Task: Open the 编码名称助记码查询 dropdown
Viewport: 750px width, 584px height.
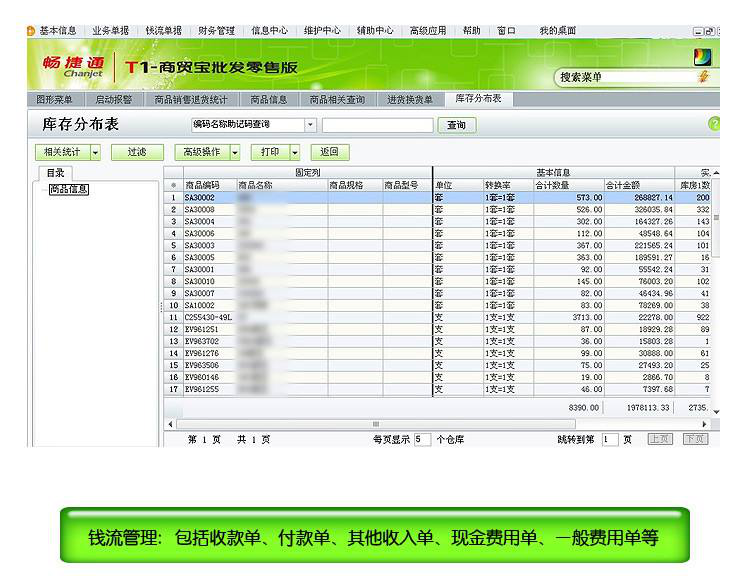Action: (310, 125)
